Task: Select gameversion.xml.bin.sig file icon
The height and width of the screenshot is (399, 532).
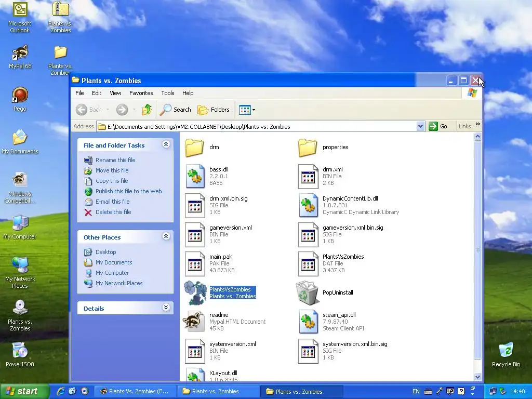Action: coord(308,234)
